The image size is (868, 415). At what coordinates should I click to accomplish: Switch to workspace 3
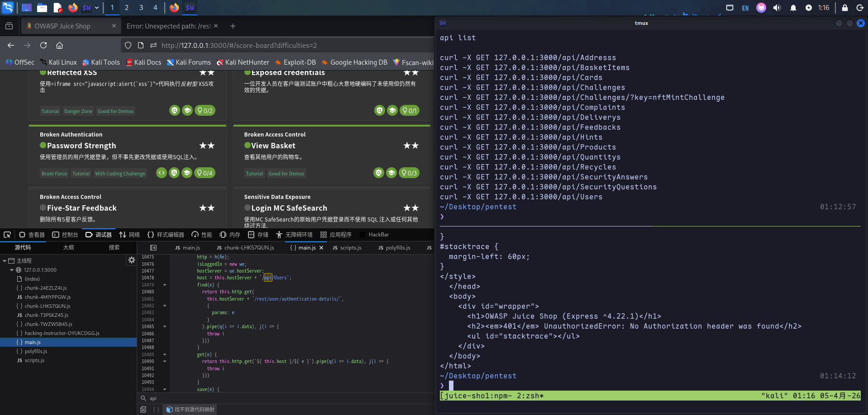tap(141, 8)
